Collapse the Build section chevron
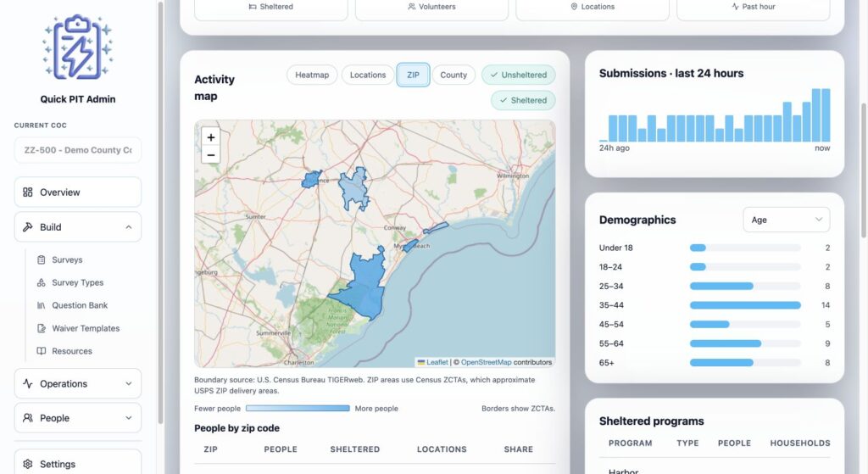 129,227
